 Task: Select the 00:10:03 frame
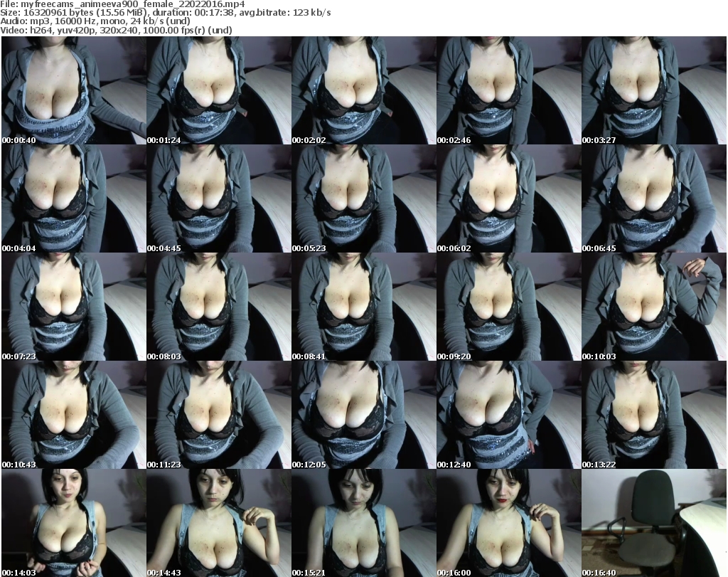coord(654,307)
